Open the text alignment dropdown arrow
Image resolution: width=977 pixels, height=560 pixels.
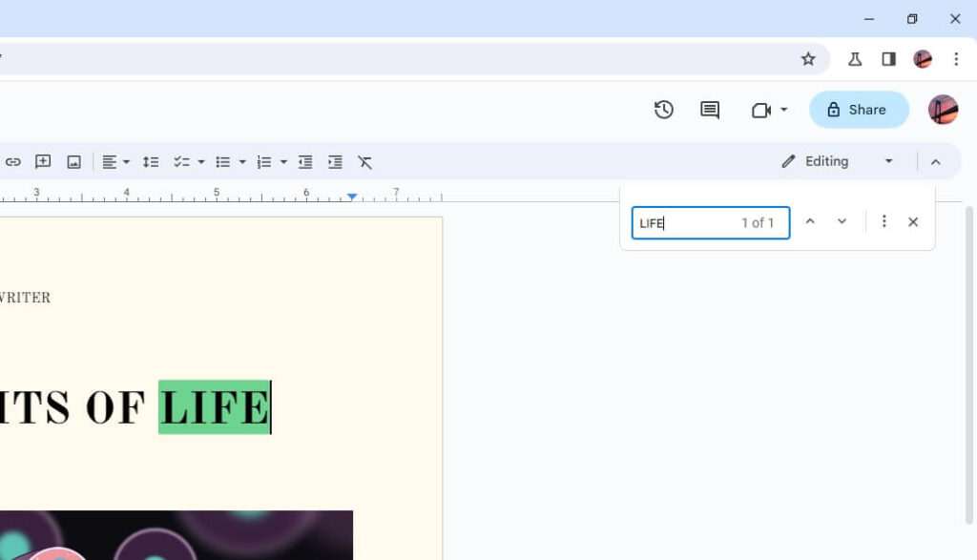(x=125, y=161)
